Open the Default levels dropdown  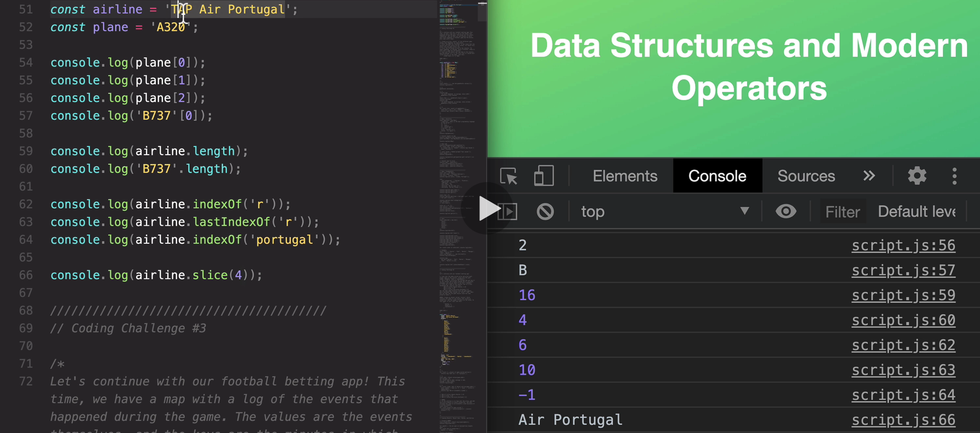pos(917,212)
